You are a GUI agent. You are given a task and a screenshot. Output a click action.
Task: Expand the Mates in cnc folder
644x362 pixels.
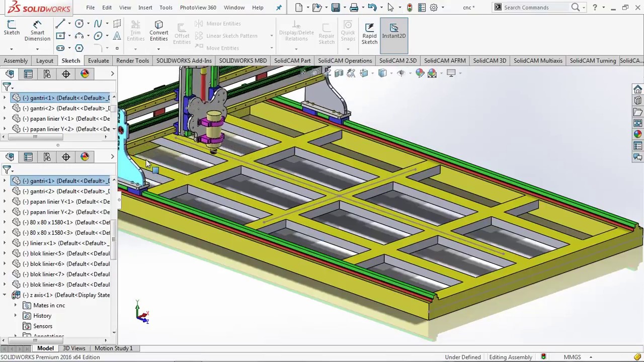click(x=15, y=305)
